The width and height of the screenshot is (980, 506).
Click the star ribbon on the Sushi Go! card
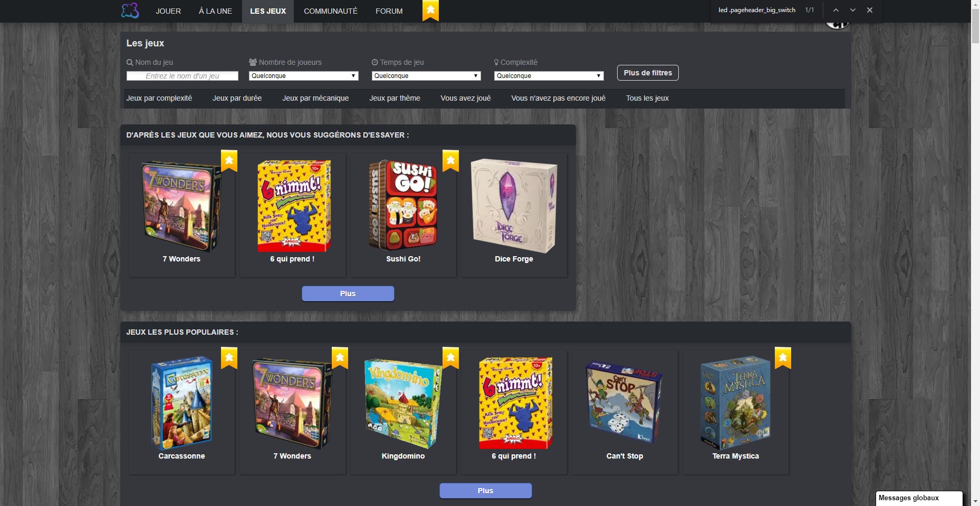click(x=450, y=161)
